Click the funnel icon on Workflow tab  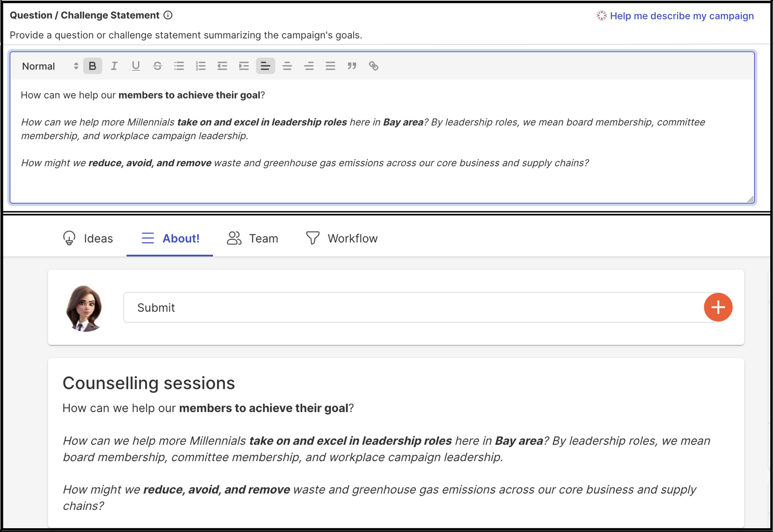pyautogui.click(x=313, y=238)
